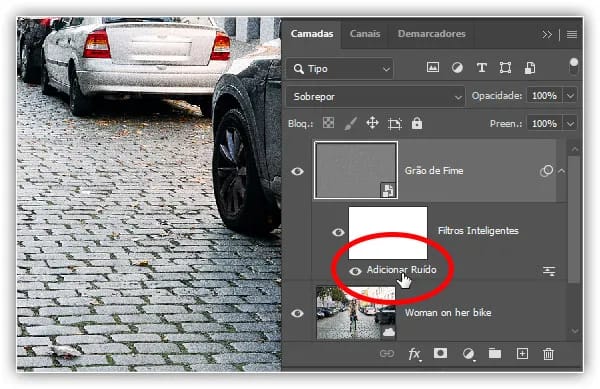The width and height of the screenshot is (600, 389).
Task: Open Adicionar Ruído blending options icon
Action: click(x=549, y=271)
